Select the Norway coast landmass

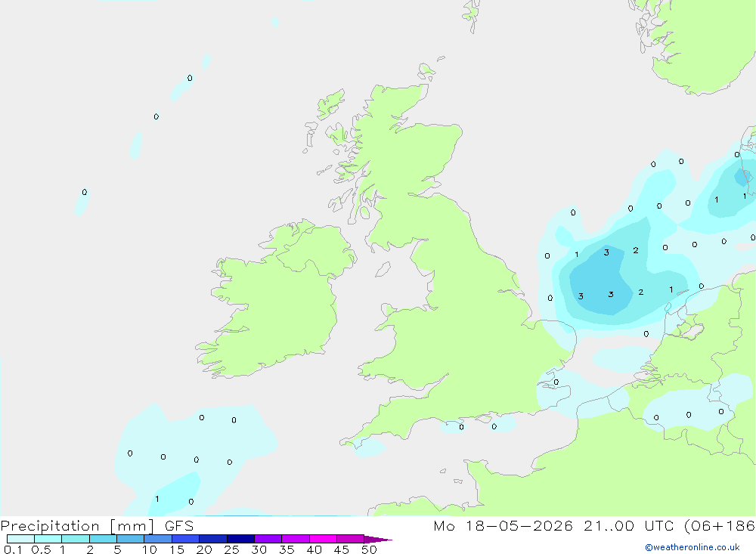699,43
